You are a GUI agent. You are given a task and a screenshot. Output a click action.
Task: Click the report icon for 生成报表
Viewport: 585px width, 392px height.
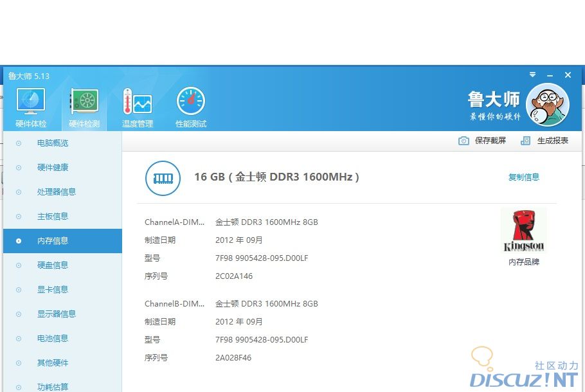click(x=525, y=141)
